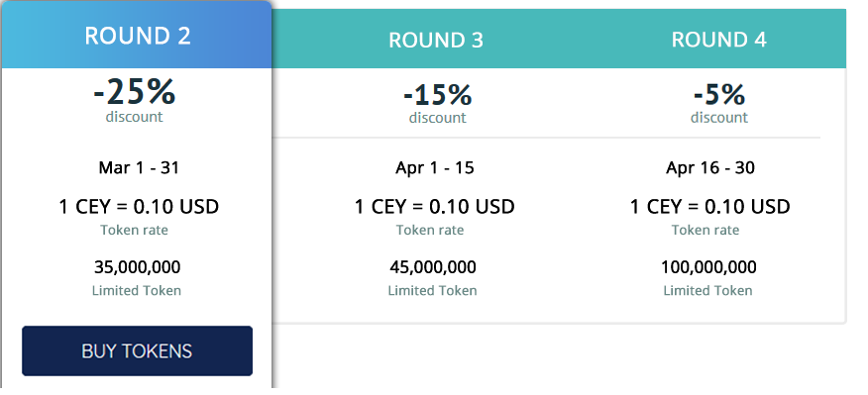Click the 45,000,000 token limit

point(433,267)
